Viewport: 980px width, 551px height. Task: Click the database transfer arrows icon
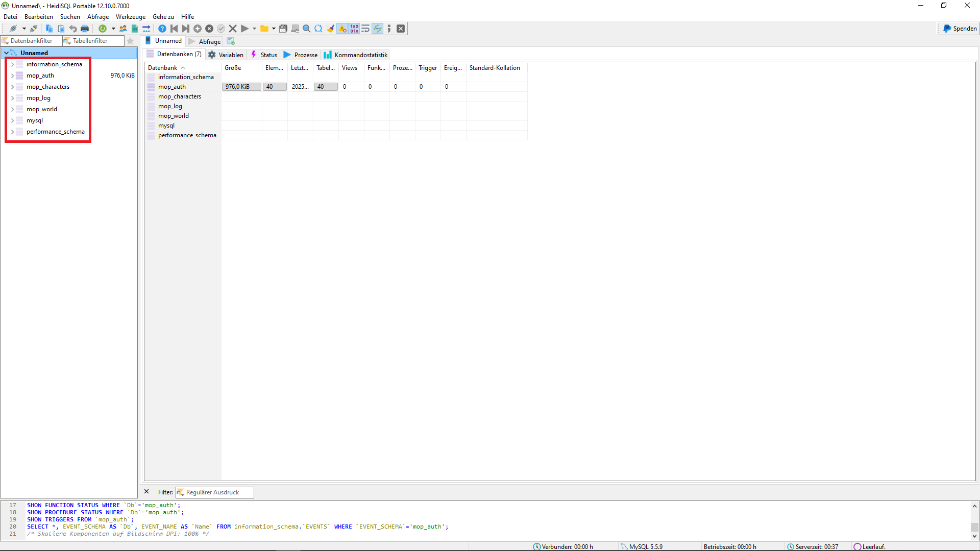coord(146,29)
